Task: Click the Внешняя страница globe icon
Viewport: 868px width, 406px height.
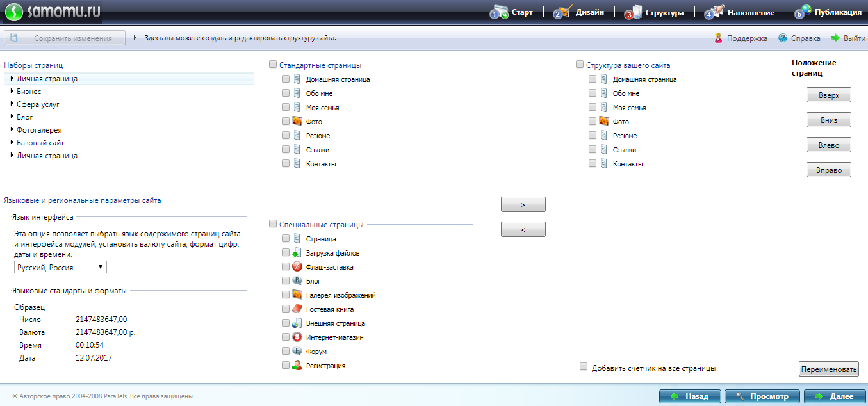Action: [297, 323]
